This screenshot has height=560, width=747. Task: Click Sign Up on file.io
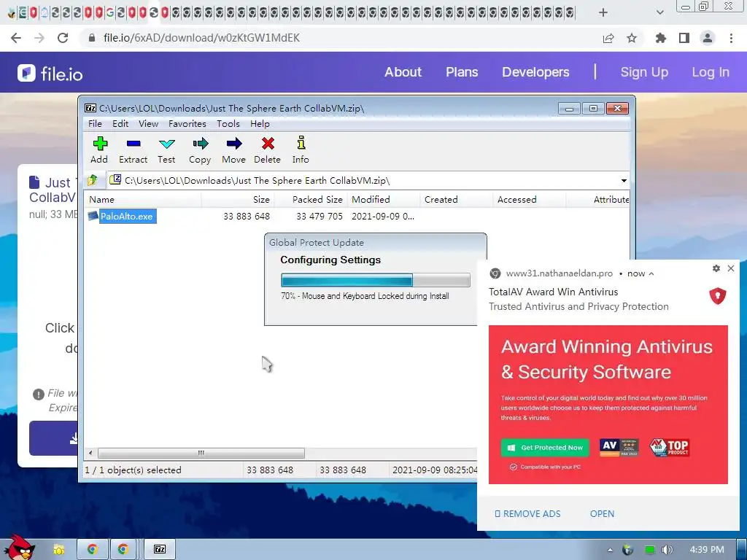[x=644, y=72]
